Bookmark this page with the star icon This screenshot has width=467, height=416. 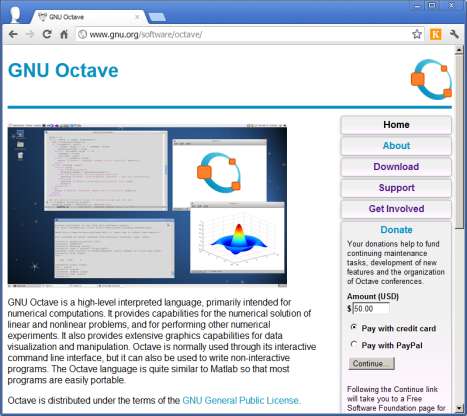(x=417, y=34)
